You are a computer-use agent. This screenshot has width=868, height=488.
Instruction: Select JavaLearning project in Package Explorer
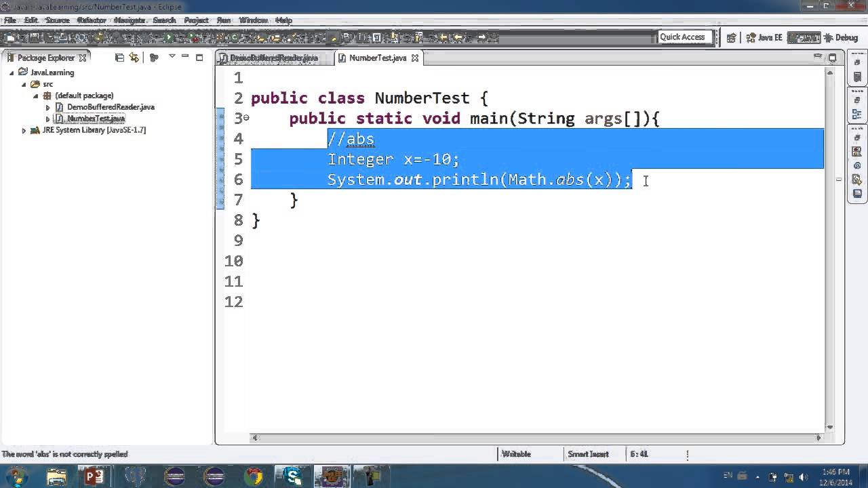pos(52,73)
